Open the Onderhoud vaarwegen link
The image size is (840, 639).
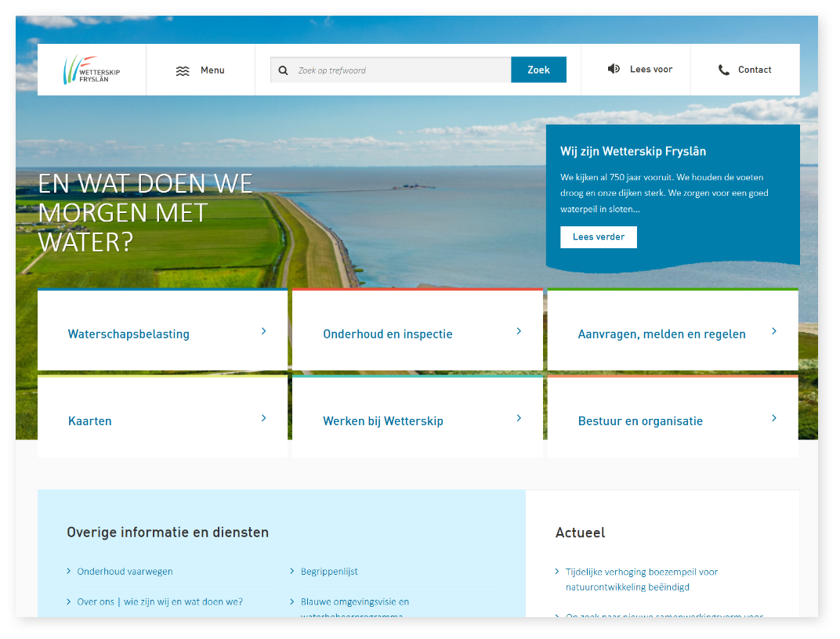pos(125,572)
